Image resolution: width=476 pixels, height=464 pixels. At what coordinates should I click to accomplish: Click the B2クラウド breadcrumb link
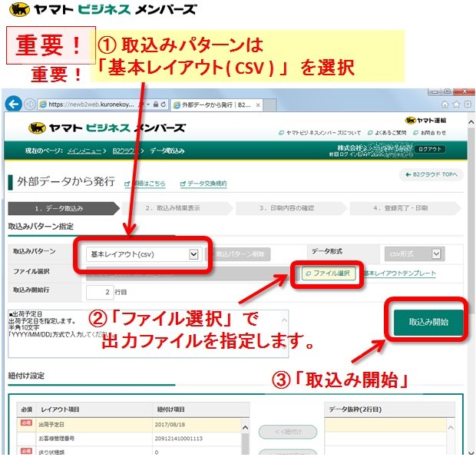pos(124,151)
